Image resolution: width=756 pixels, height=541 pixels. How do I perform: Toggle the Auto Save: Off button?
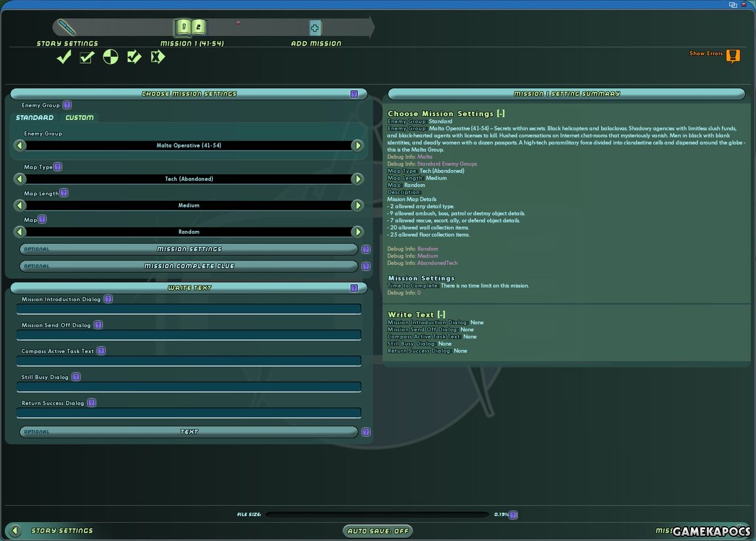(378, 531)
